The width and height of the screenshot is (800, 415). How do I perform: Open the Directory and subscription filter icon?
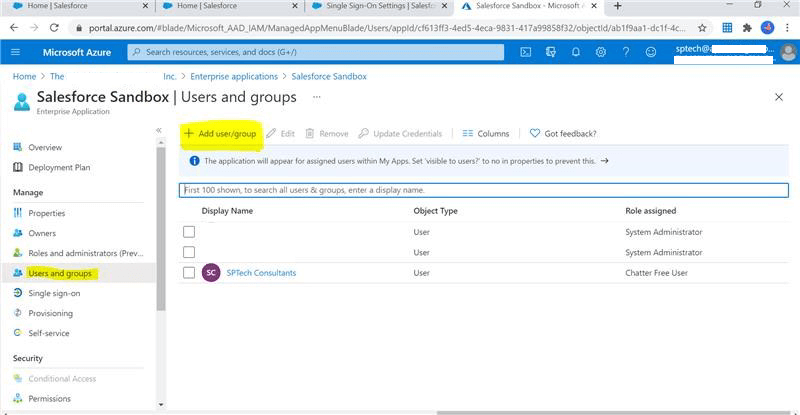coord(551,52)
